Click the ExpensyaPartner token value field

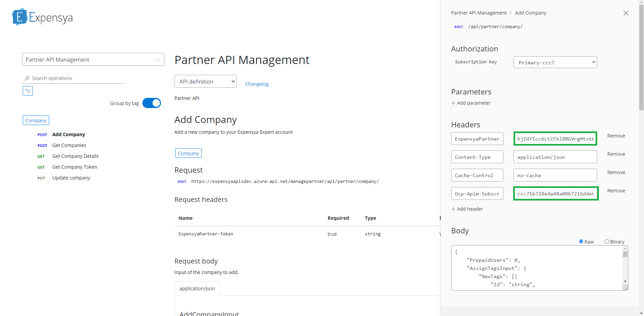click(x=555, y=139)
